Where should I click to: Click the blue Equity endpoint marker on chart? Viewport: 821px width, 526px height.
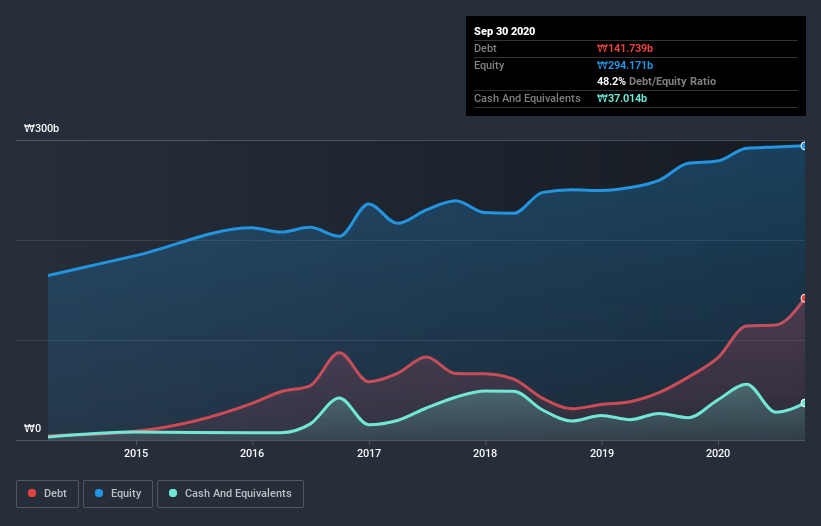pos(804,146)
